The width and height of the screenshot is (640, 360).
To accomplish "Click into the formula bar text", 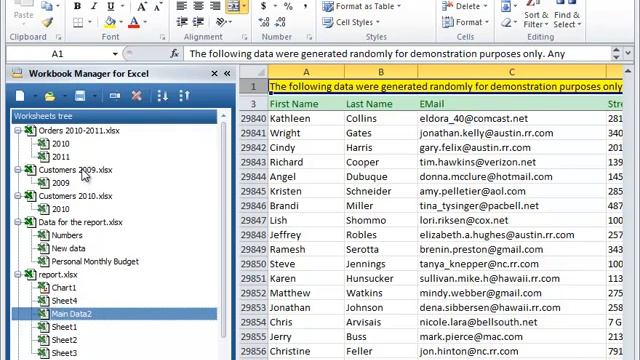I will click(x=396, y=54).
